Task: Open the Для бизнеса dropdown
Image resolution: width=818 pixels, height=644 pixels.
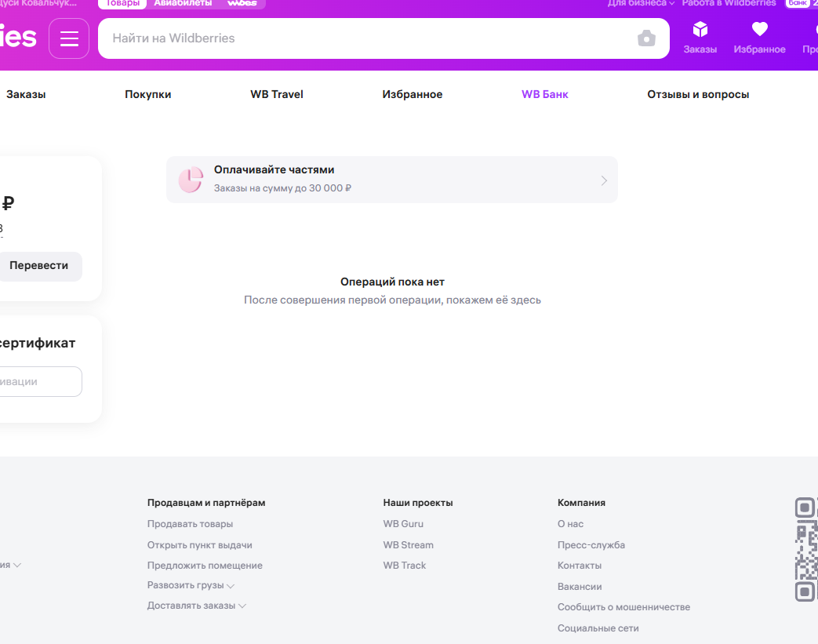Action: [641, 3]
